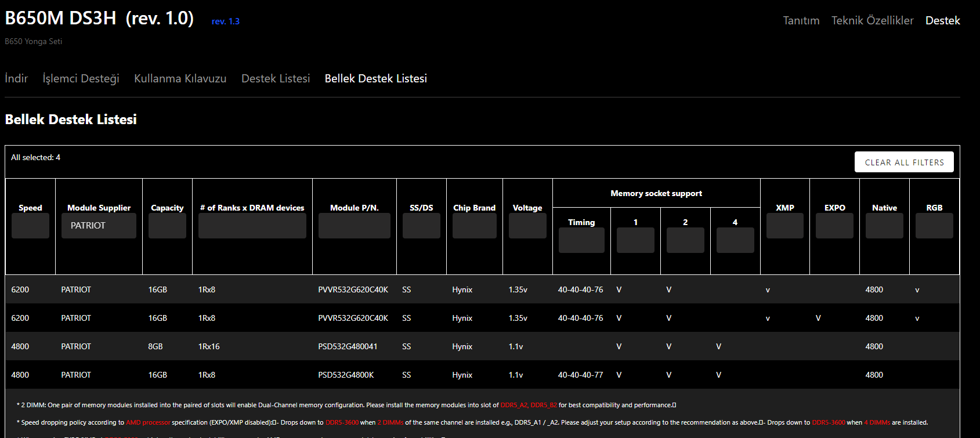Expand the SS/DS filter box
The height and width of the screenshot is (438, 980).
421,226
